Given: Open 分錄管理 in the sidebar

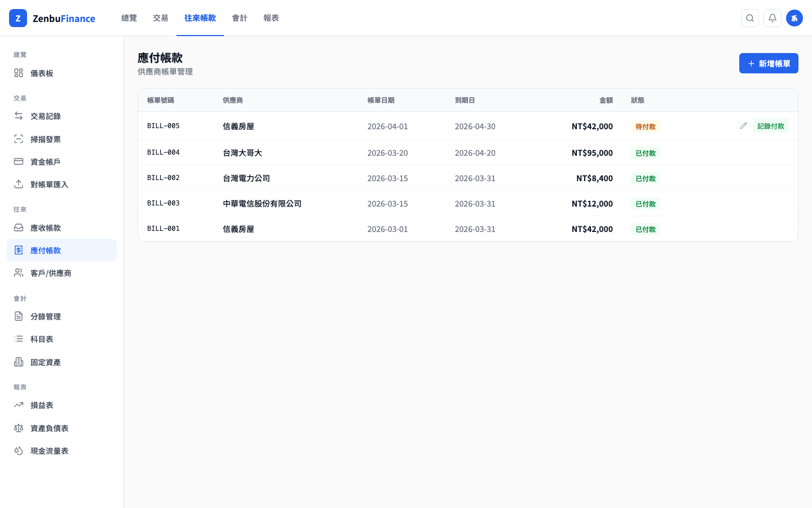Looking at the screenshot, I should coord(61,316).
